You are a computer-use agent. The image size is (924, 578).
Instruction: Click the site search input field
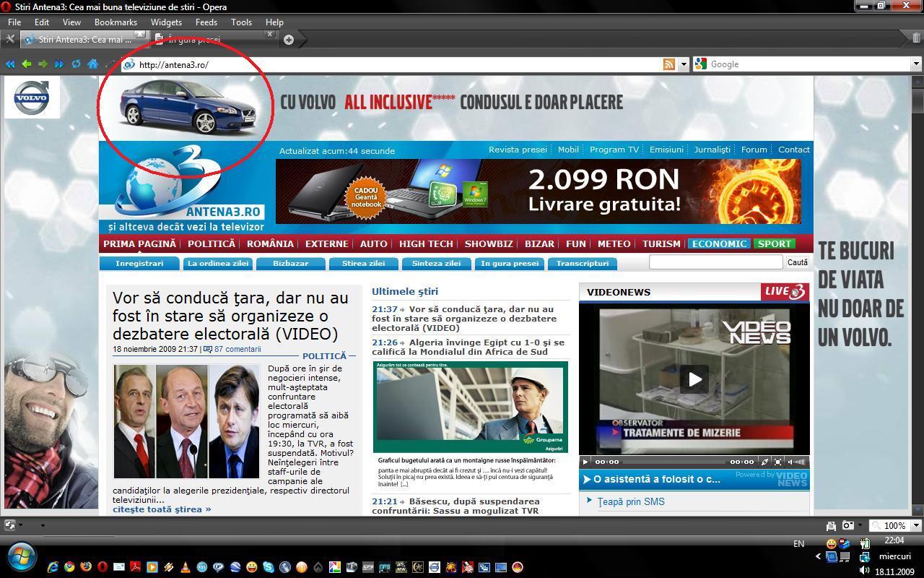tap(715, 262)
